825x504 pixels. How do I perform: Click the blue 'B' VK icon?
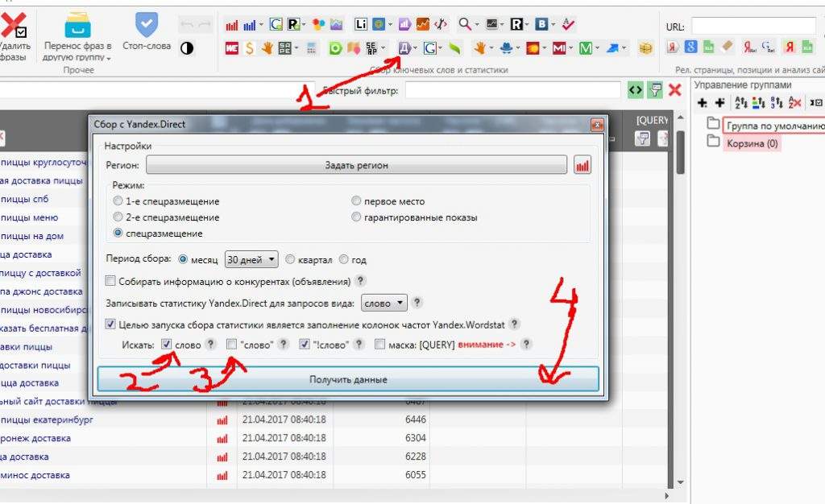(541, 24)
